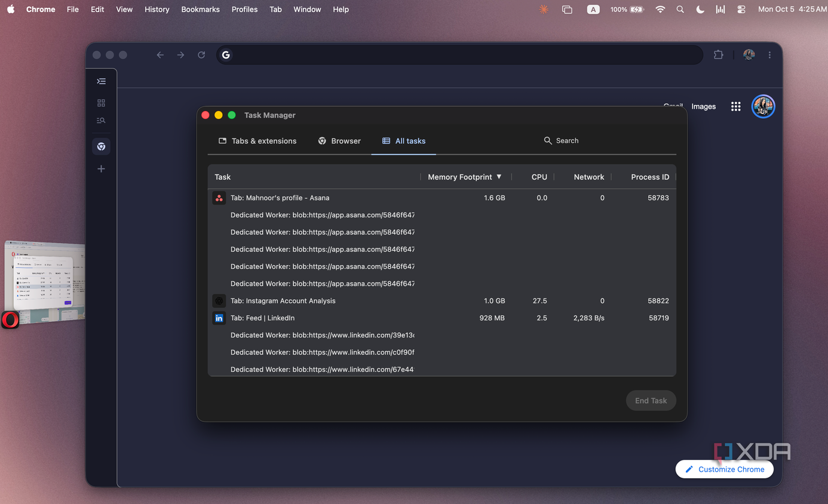The height and width of the screenshot is (504, 828).
Task: Click the tab search icon in sidebar
Action: 102,121
